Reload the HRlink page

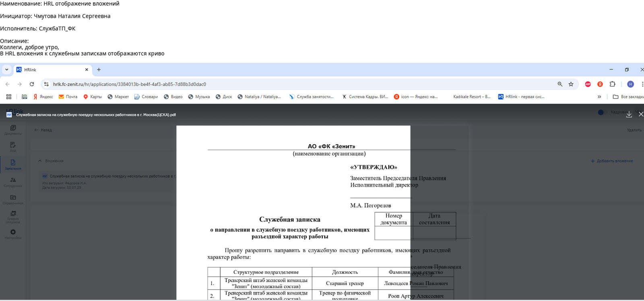click(x=32, y=84)
